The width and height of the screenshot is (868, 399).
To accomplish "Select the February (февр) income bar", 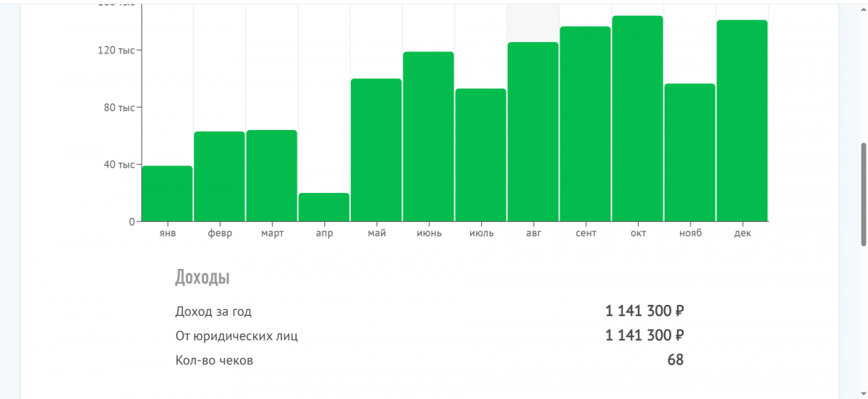I will 219,176.
